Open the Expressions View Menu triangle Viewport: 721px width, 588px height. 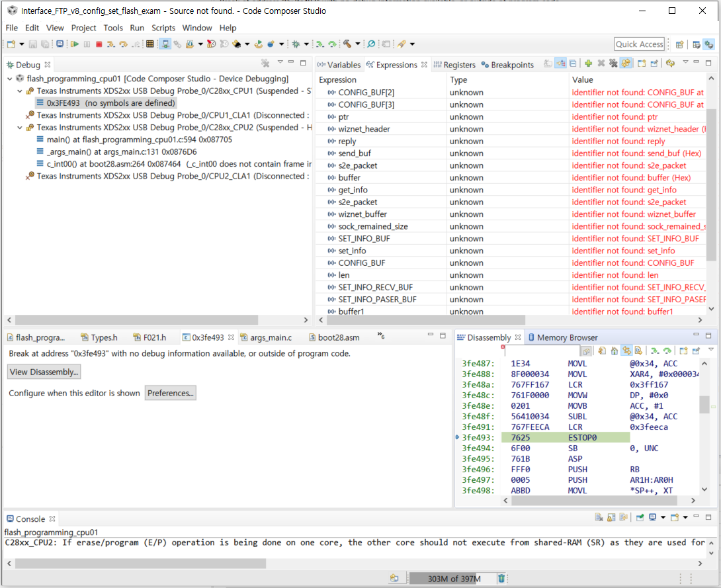pyautogui.click(x=685, y=62)
